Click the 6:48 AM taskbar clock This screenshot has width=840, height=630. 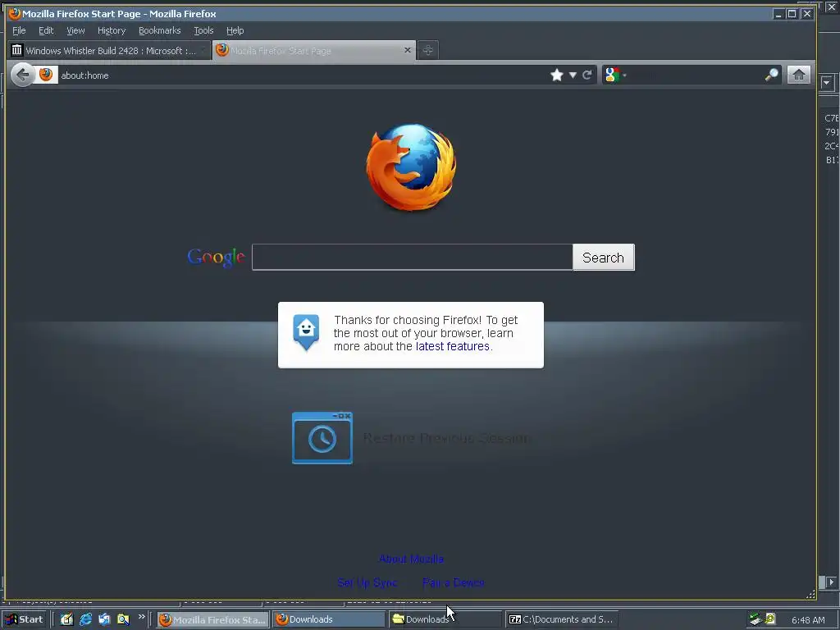808,620
